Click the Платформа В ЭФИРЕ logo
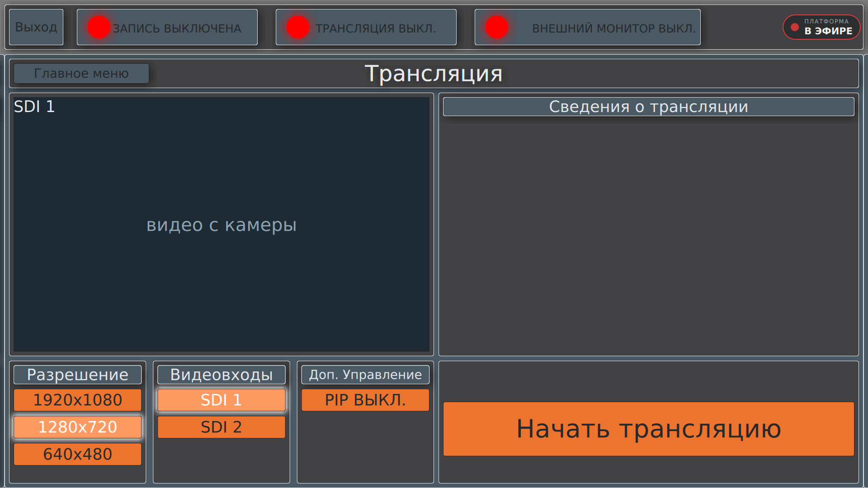This screenshot has width=868, height=488. (x=821, y=27)
